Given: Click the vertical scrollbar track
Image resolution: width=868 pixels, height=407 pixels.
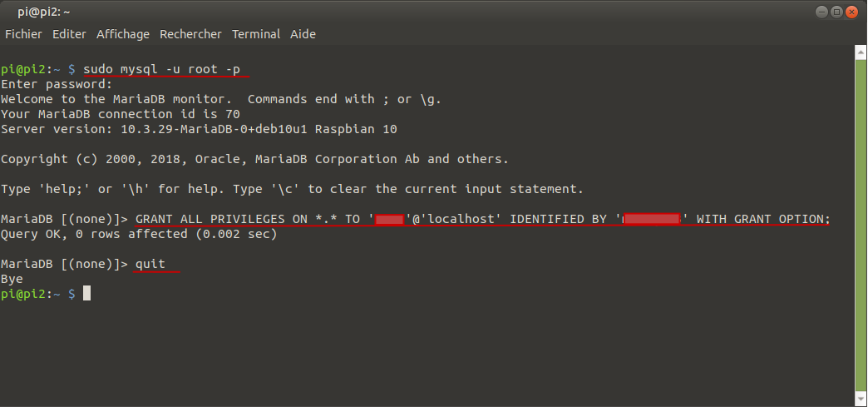Looking at the screenshot, I should click(x=861, y=226).
